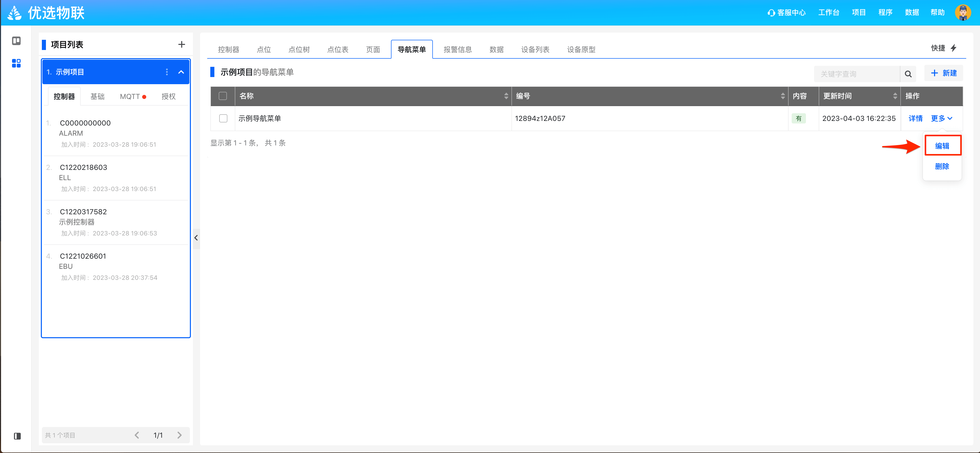Screen dimensions: 980x453
Task: Toggle the sidebar layout icon at bottom left
Action: click(x=17, y=436)
